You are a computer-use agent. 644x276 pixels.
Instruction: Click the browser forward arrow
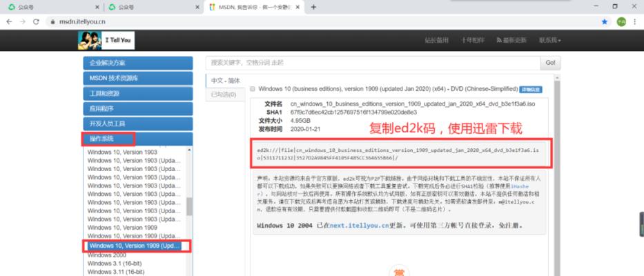coord(23,22)
